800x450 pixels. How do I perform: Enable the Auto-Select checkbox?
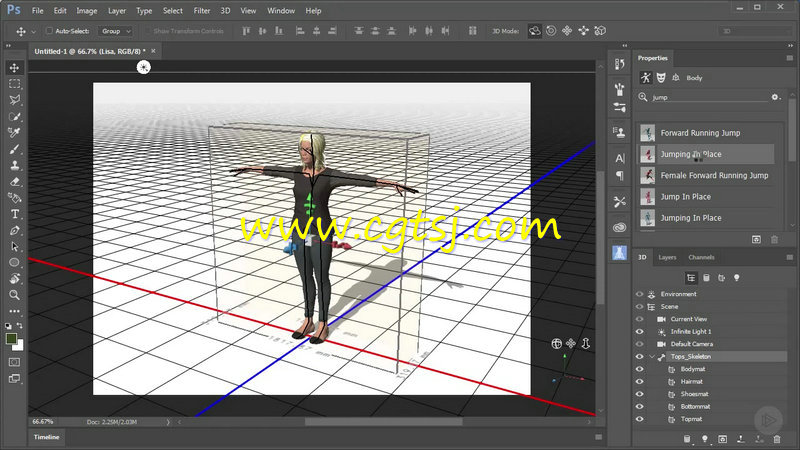pyautogui.click(x=49, y=31)
